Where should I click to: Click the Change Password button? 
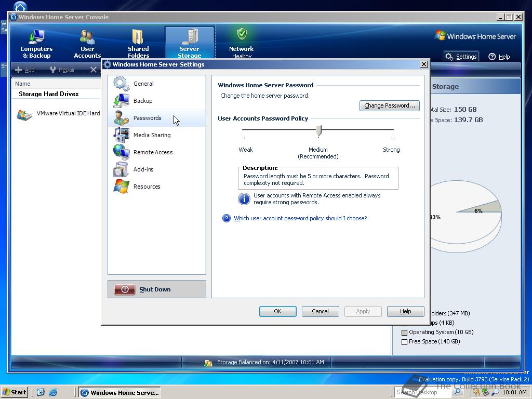[390, 105]
